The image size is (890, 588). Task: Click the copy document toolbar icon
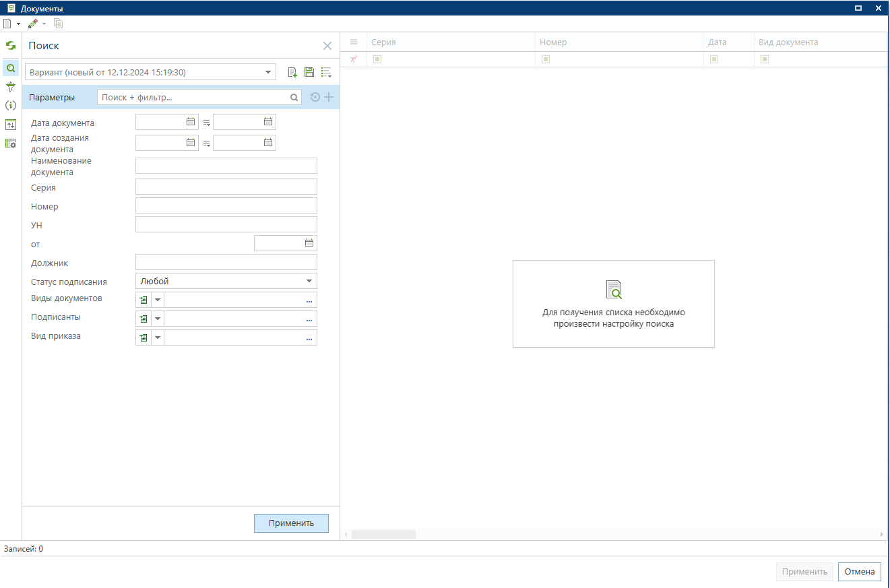pyautogui.click(x=59, y=24)
